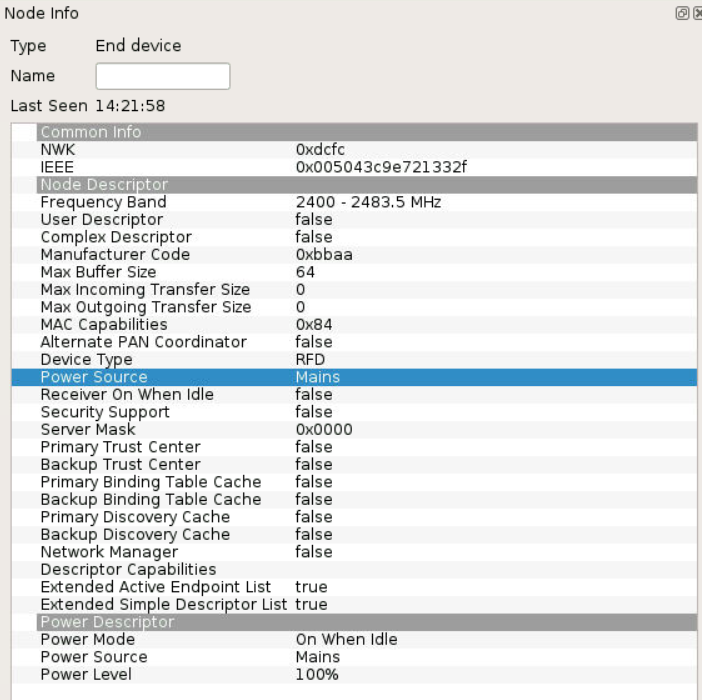Select the MAC Capabilities row

point(355,324)
